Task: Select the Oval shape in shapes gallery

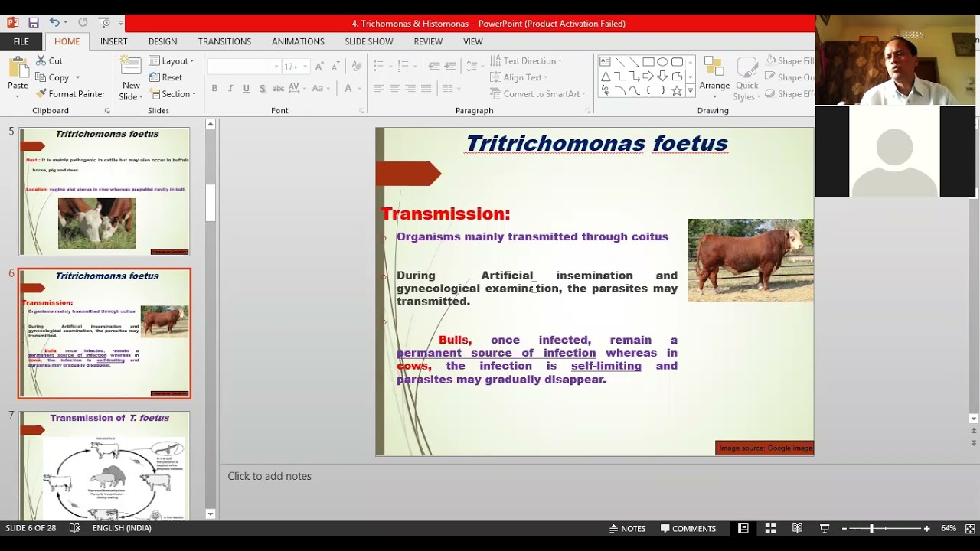Action: [662, 62]
